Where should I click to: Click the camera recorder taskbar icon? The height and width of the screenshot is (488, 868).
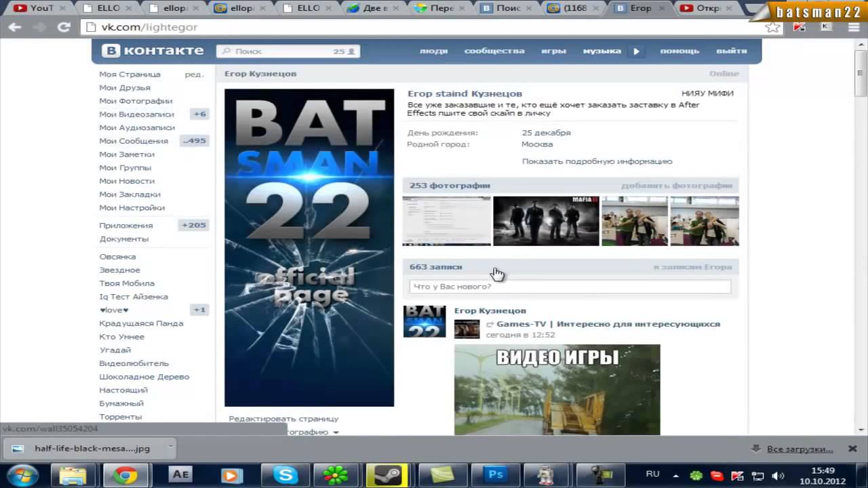coord(601,475)
